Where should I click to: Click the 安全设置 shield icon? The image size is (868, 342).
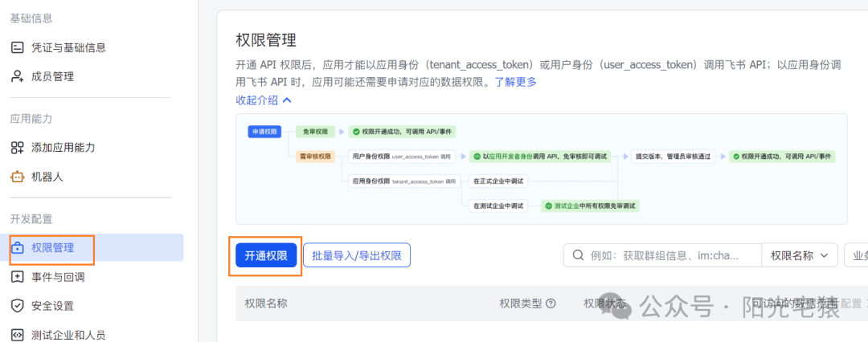pos(18,306)
